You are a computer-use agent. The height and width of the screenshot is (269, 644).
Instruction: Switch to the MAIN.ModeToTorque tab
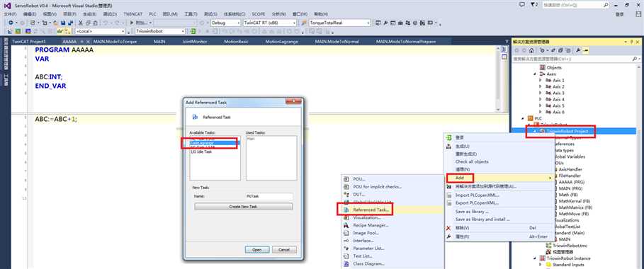pyautogui.click(x=115, y=42)
